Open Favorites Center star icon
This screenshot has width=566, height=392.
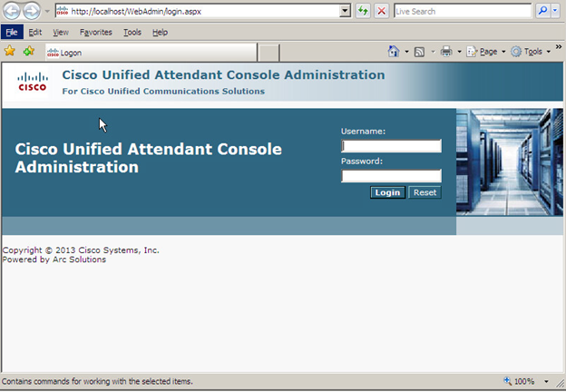click(10, 51)
